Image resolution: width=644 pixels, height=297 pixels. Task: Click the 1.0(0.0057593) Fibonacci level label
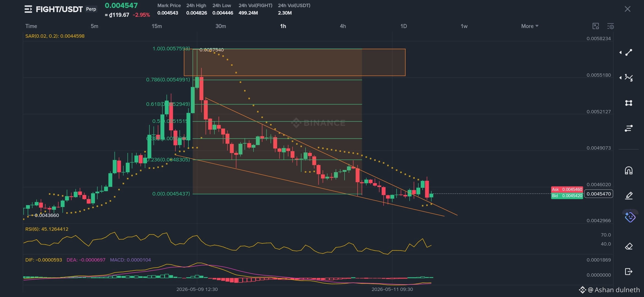point(171,49)
